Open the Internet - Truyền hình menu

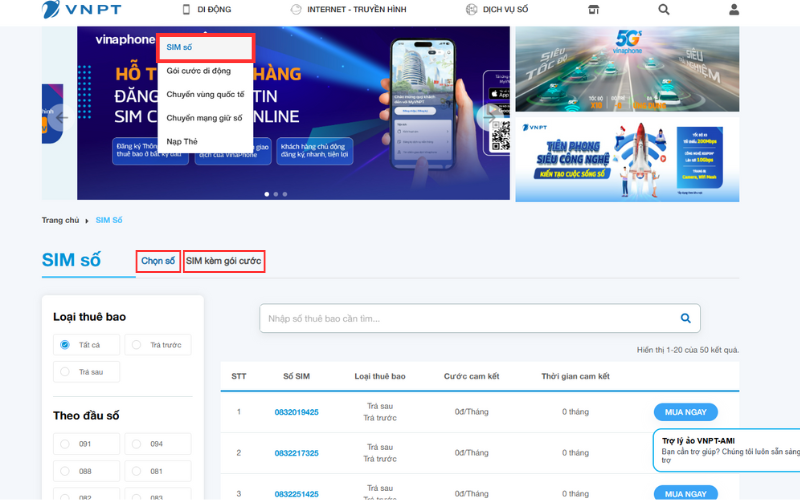348,9
